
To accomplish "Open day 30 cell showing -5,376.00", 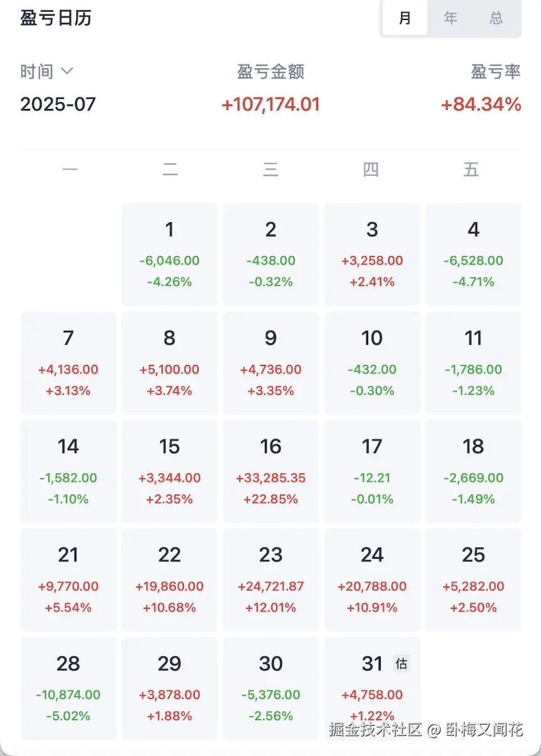I will (x=270, y=688).
